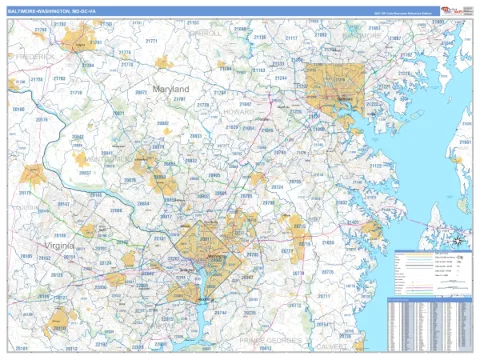This screenshot has height=360, width=480.
Task: Click ZIP code 21774
Action: 125,53
